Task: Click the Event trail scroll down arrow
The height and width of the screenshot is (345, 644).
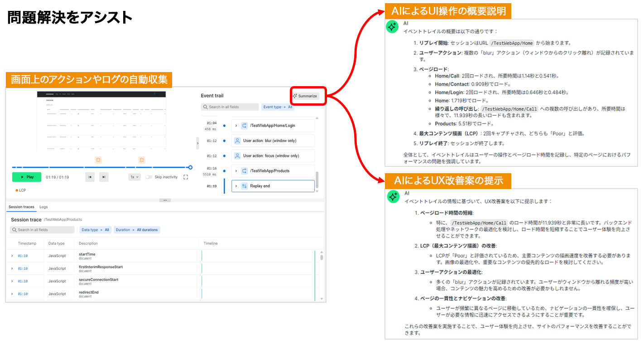Action: click(317, 191)
